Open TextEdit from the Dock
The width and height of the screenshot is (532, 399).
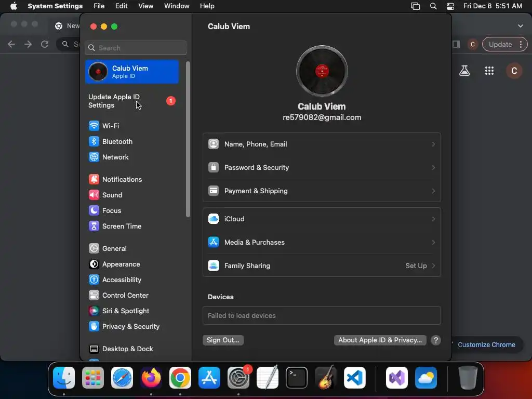268,378
